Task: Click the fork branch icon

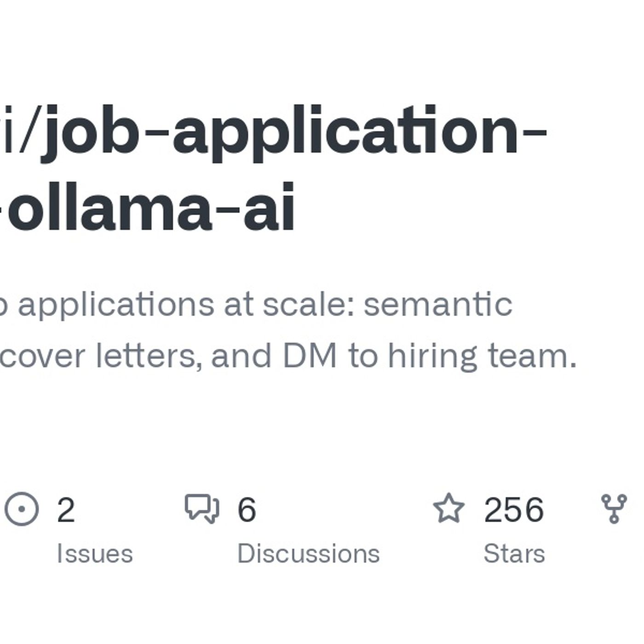Action: coord(614,508)
